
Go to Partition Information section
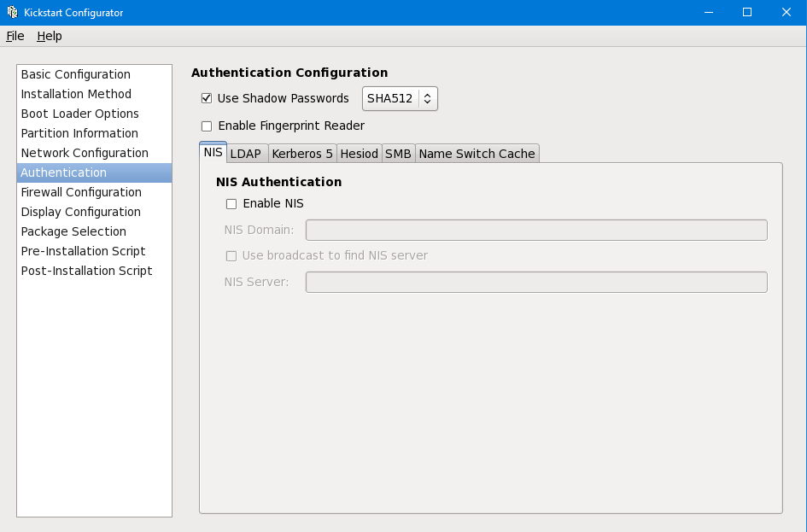tap(79, 133)
